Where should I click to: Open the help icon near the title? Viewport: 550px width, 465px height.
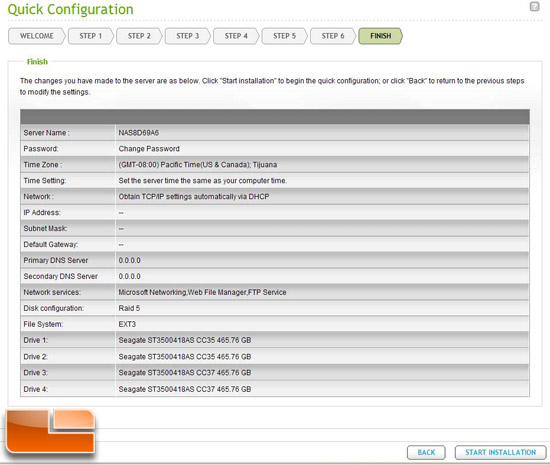[534, 6]
